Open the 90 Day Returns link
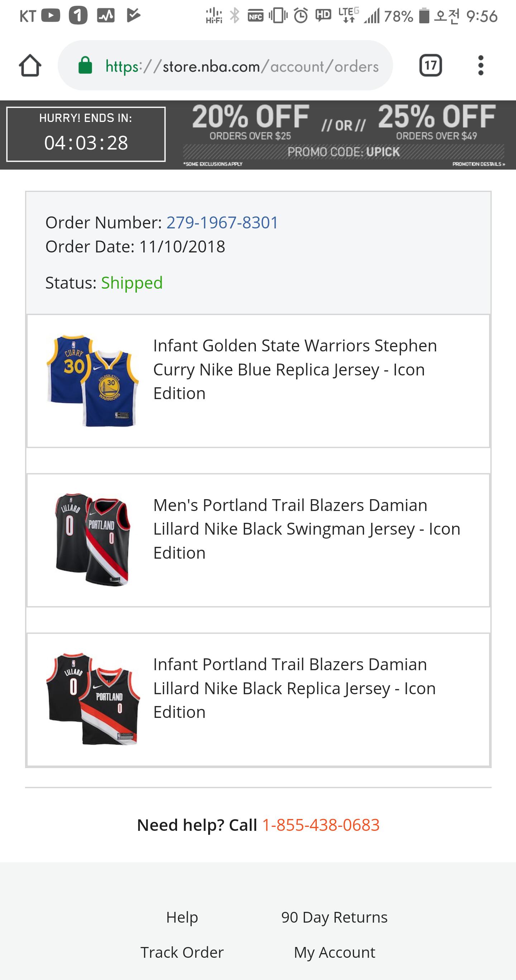Screen dimensions: 516x980 point(334,917)
